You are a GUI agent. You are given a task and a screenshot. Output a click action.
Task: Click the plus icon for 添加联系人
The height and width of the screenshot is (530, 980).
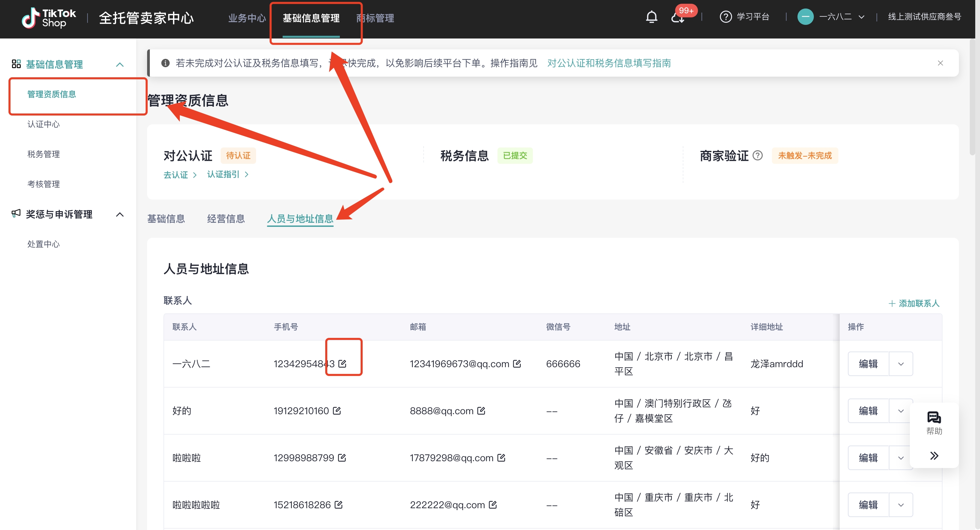[891, 303]
